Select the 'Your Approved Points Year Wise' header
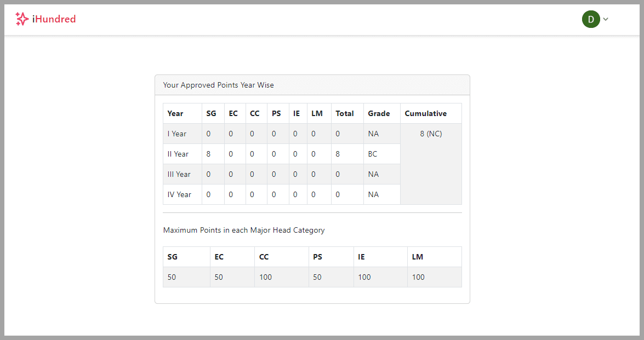The height and width of the screenshot is (340, 644). pyautogui.click(x=218, y=85)
